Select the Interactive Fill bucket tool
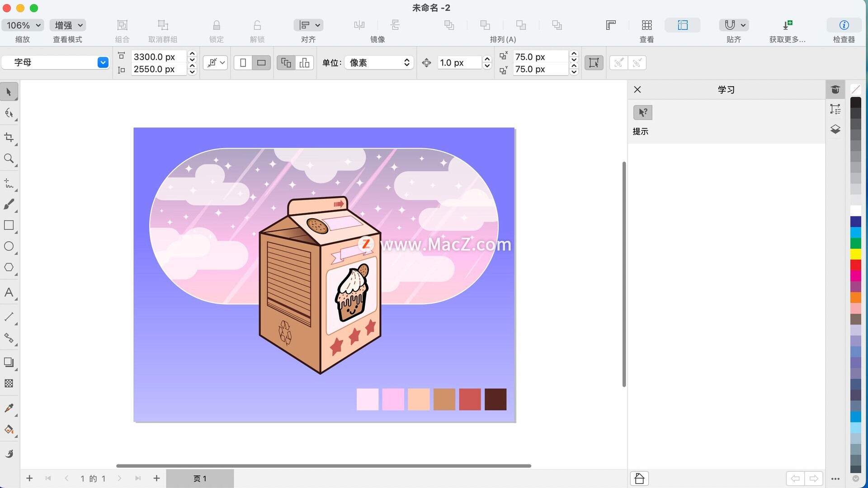This screenshot has width=868, height=488. click(9, 429)
